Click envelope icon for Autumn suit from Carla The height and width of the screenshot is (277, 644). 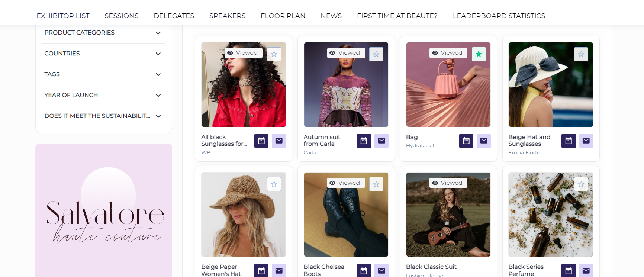(x=381, y=141)
